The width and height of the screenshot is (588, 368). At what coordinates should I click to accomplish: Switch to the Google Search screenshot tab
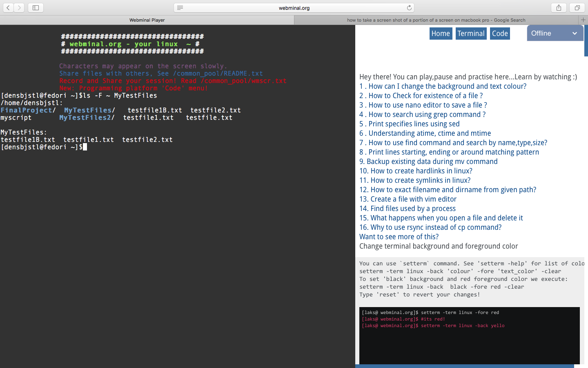click(x=436, y=20)
